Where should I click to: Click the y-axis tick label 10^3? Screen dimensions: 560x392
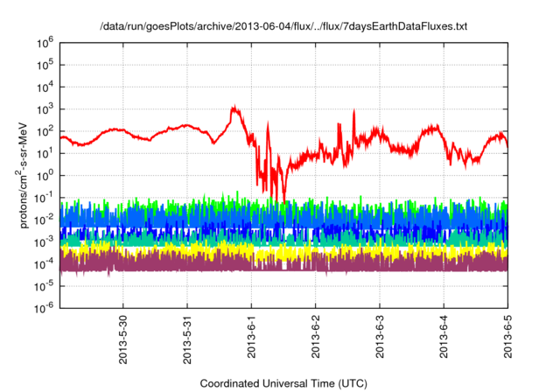click(45, 108)
